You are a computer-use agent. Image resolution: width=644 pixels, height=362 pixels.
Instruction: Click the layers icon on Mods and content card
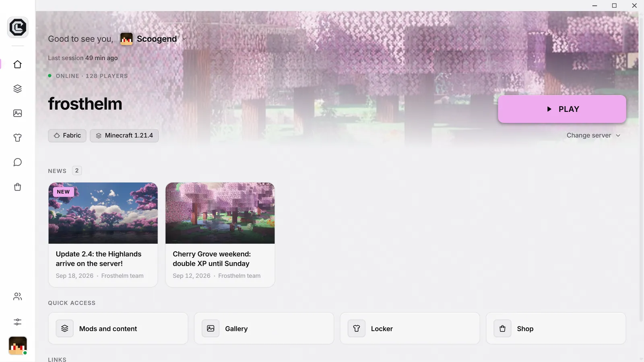tap(65, 329)
